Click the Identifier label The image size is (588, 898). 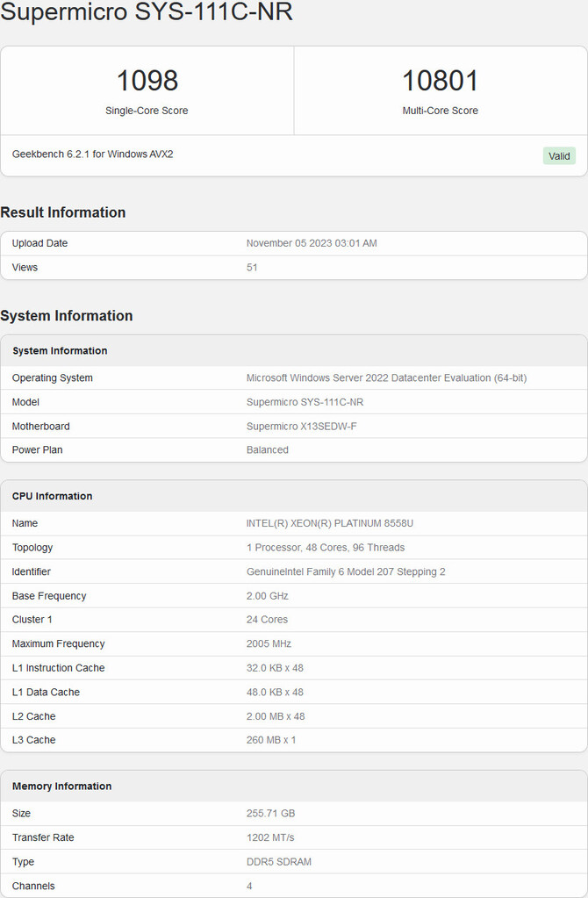pos(31,571)
